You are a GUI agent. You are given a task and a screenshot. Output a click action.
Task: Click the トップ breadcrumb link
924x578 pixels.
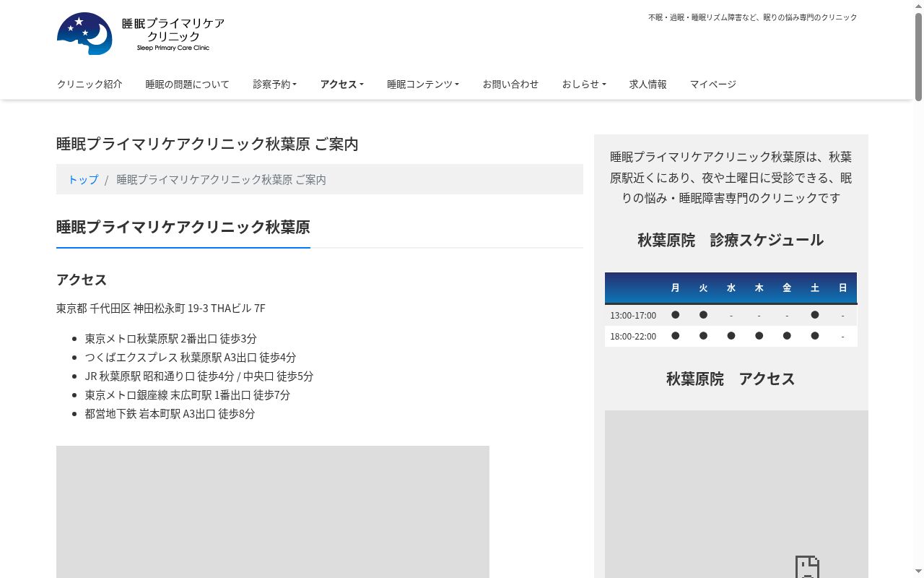83,179
